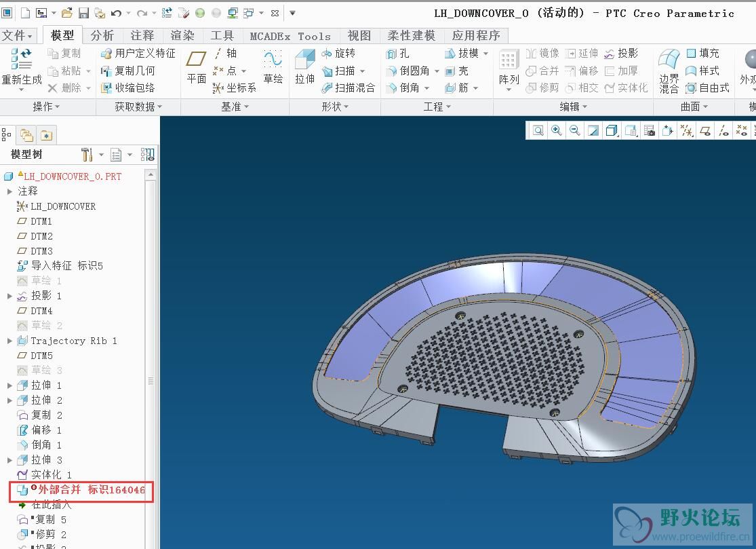Click scroll-up arrow of model tree scrollbar
756x549 pixels.
[x=151, y=174]
